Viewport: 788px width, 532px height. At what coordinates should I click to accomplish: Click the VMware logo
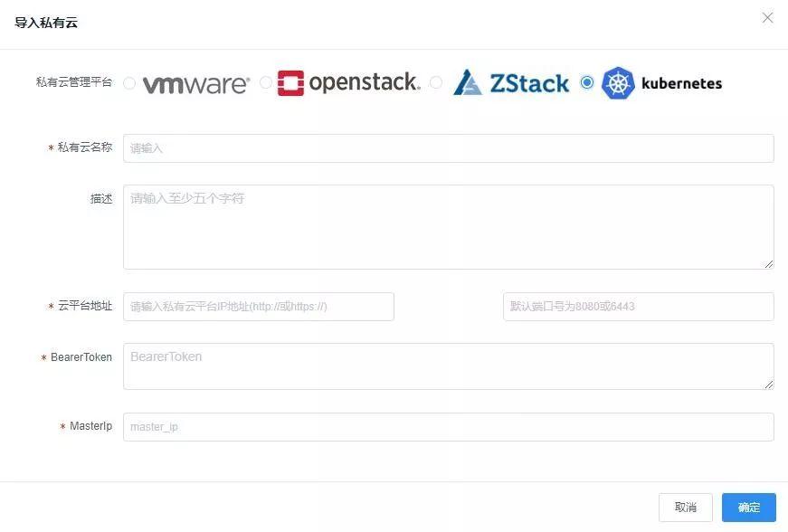[195, 84]
